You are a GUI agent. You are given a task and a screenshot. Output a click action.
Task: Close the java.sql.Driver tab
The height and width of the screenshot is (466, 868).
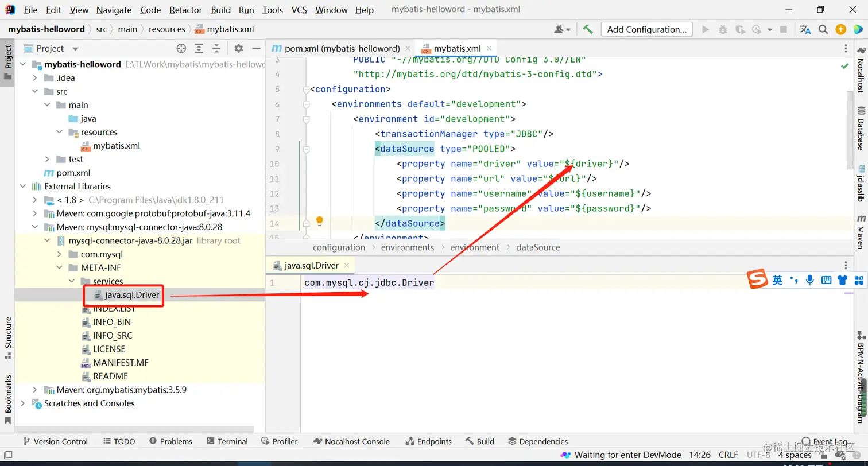pyautogui.click(x=347, y=266)
